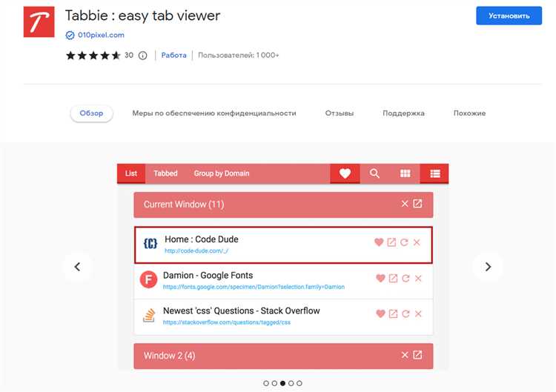This screenshot has width=556, height=392.
Task: Select the Tabbed tab in Tabbie preview
Action: [x=165, y=173]
